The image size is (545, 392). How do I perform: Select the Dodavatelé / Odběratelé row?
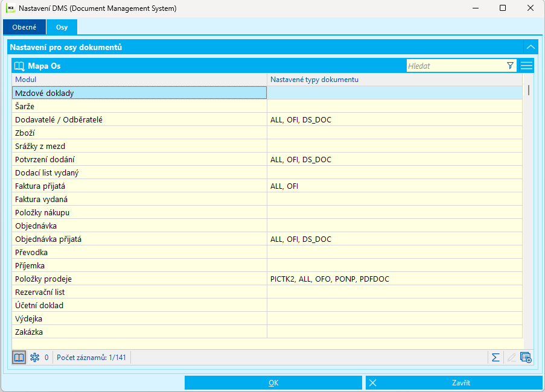pos(267,119)
